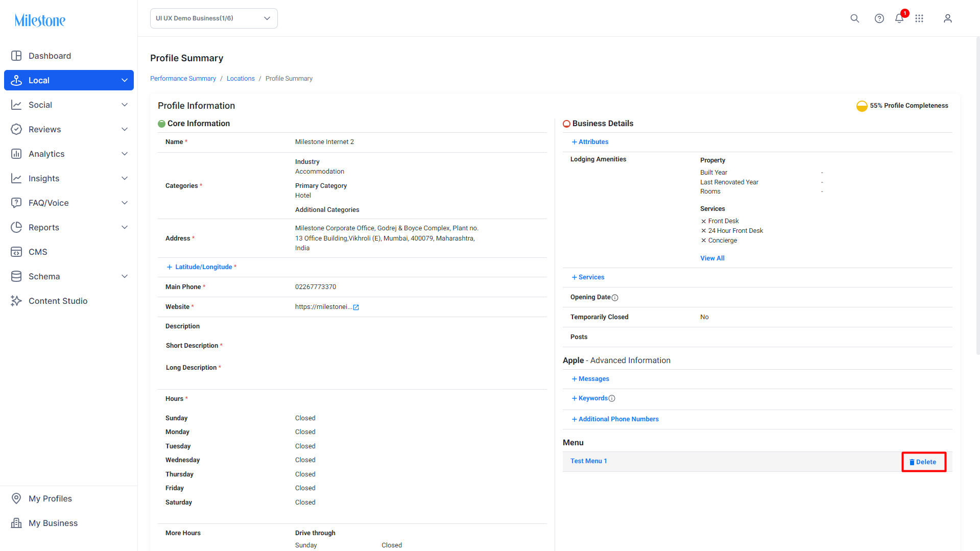This screenshot has height=551, width=980.
Task: Open the search icon in header
Action: point(854,18)
